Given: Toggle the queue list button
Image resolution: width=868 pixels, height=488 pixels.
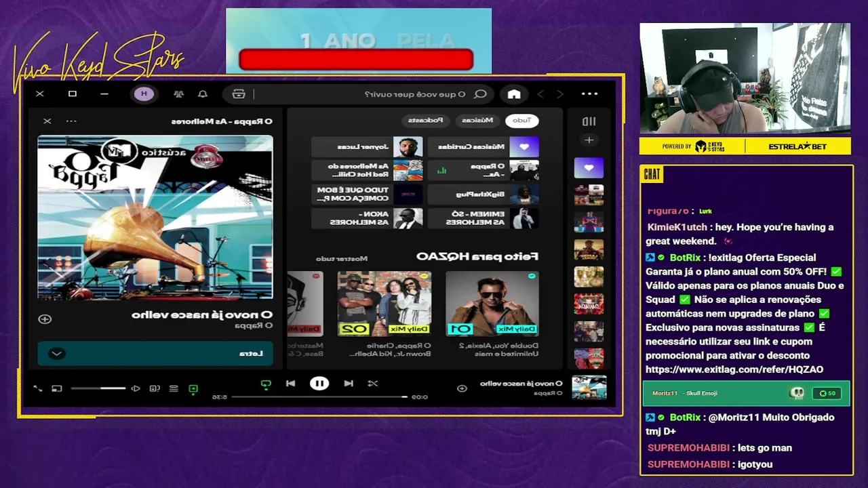Looking at the screenshot, I should coord(174,388).
